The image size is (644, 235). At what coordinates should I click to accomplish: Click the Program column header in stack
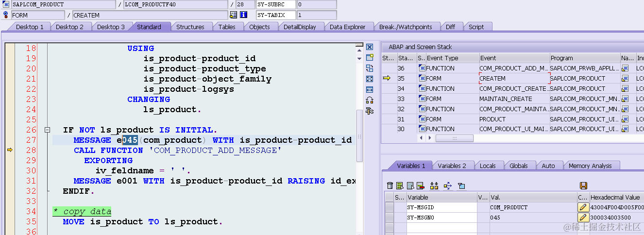[585, 58]
